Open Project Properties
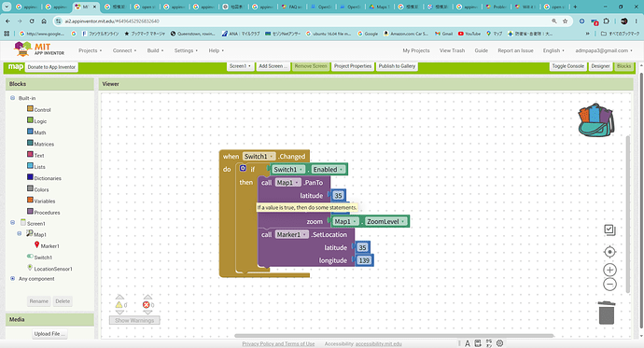644x348 pixels. (x=353, y=66)
